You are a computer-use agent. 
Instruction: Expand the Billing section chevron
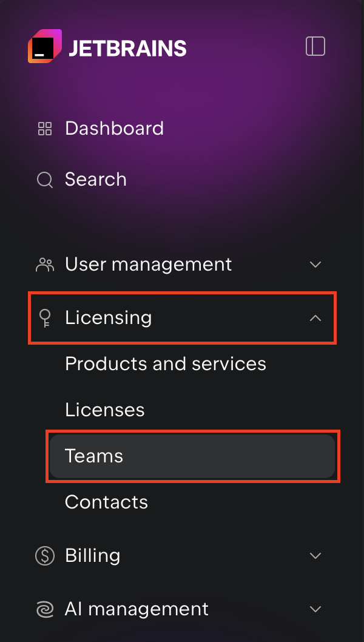(315, 556)
